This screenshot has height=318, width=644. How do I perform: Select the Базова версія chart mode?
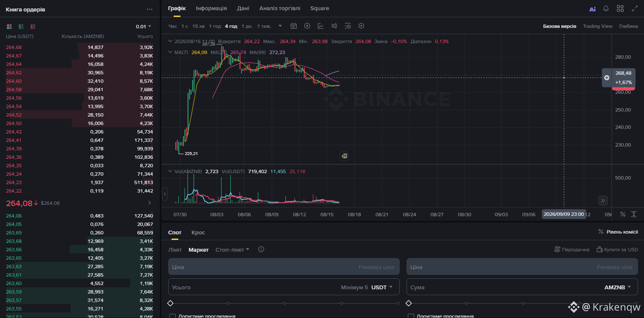(559, 26)
